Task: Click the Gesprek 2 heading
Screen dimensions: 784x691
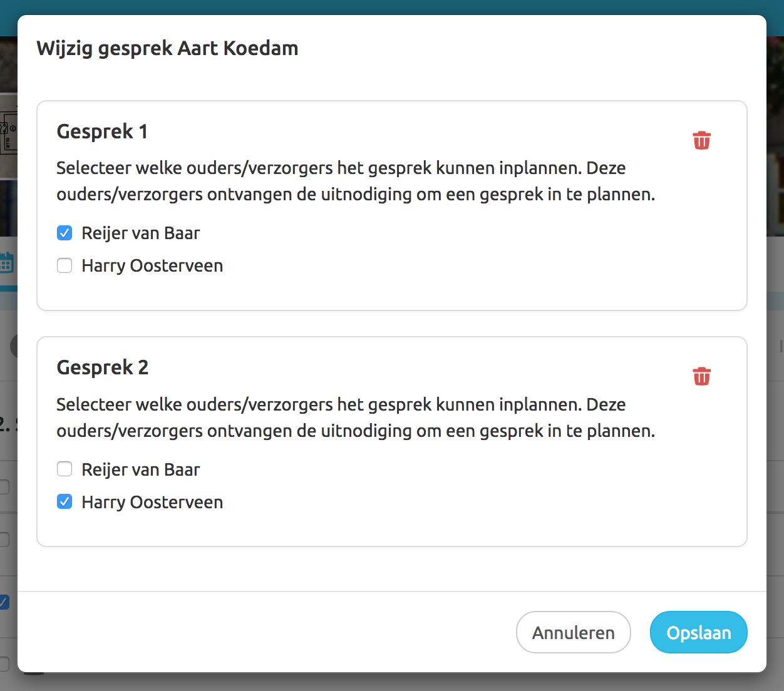Action: pyautogui.click(x=103, y=367)
